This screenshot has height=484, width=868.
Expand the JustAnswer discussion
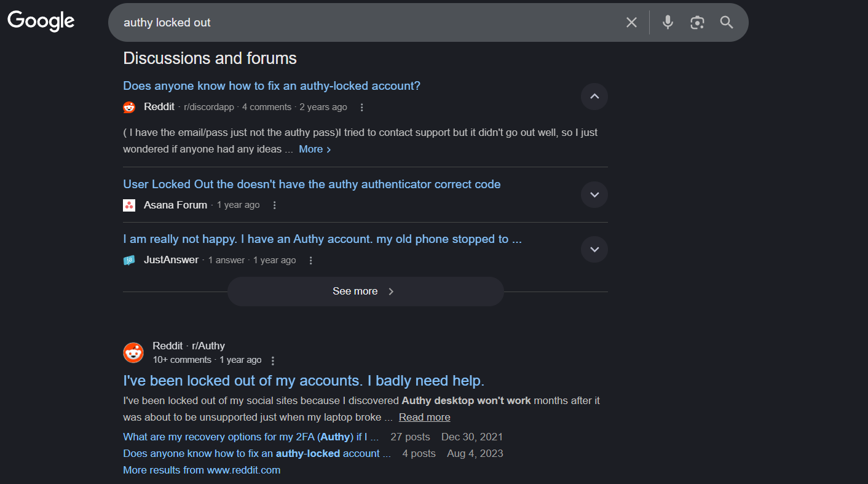tap(594, 250)
